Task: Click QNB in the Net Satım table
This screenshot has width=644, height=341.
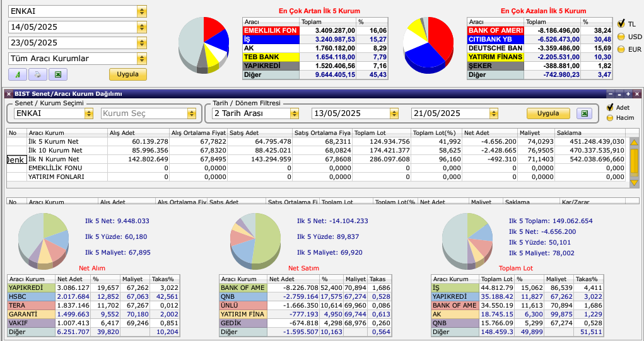Action: coord(243,296)
